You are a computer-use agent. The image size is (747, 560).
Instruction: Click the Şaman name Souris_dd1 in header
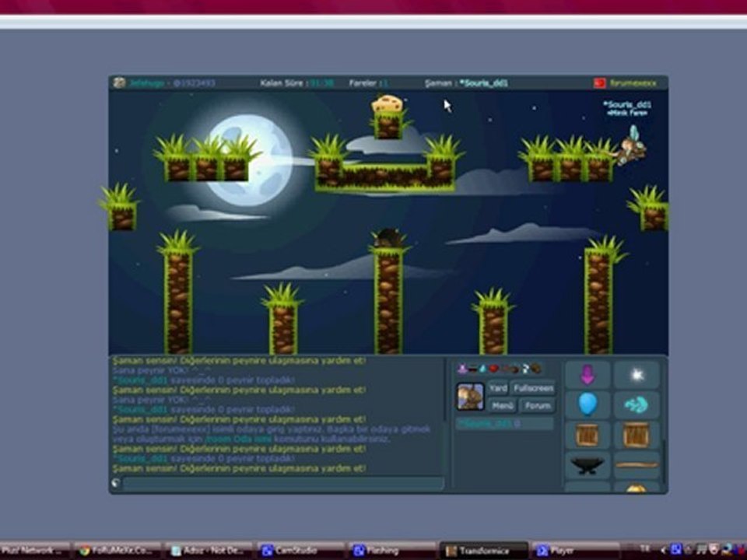point(484,83)
